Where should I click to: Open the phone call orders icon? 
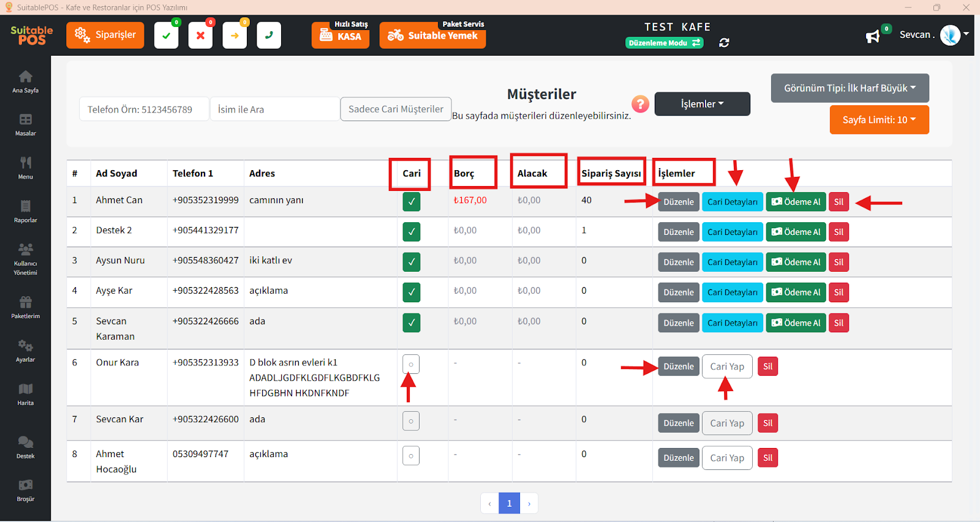pos(268,35)
